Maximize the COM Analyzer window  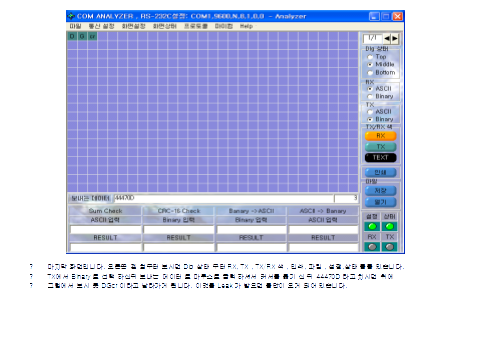pyautogui.click(x=386, y=16)
